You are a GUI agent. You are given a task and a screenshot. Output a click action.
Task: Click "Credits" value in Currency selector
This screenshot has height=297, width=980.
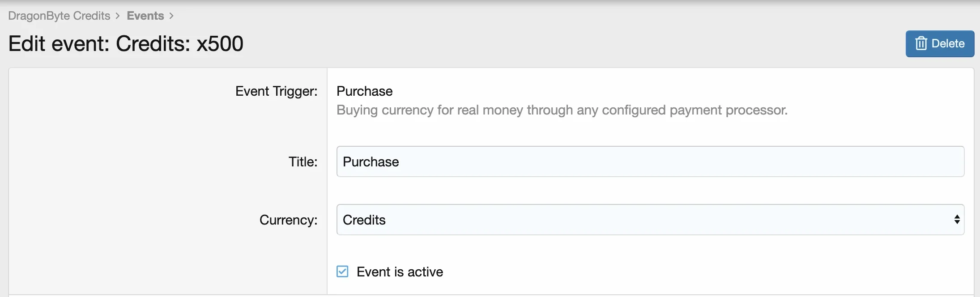coord(364,220)
